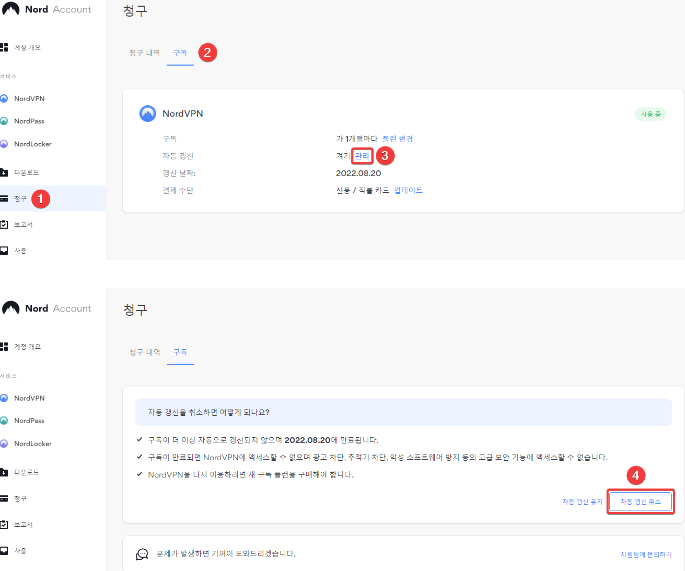Switch to 청구 내역 tab in lower screenshot
The height and width of the screenshot is (571, 685).
click(x=144, y=352)
